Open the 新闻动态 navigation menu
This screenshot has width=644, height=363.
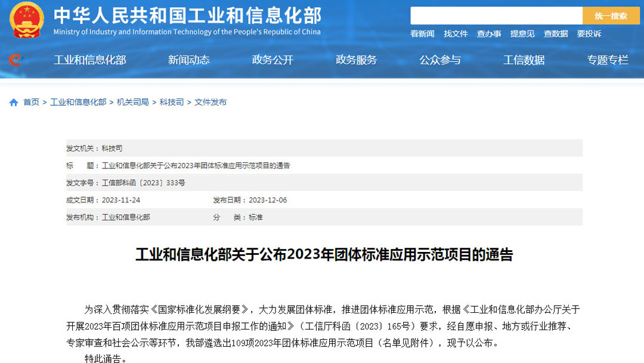[x=188, y=60]
